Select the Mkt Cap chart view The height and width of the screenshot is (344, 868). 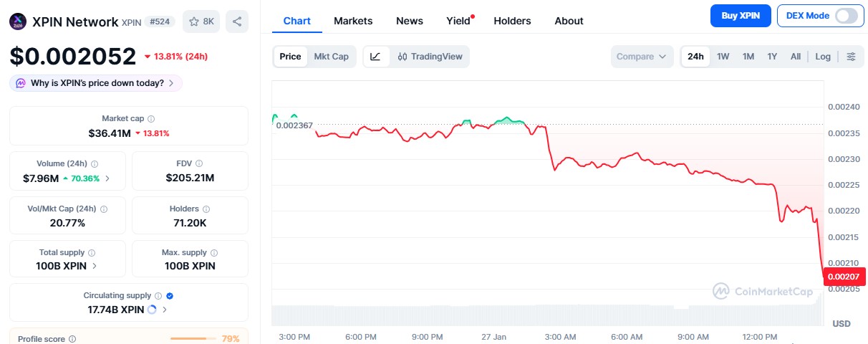tap(331, 57)
